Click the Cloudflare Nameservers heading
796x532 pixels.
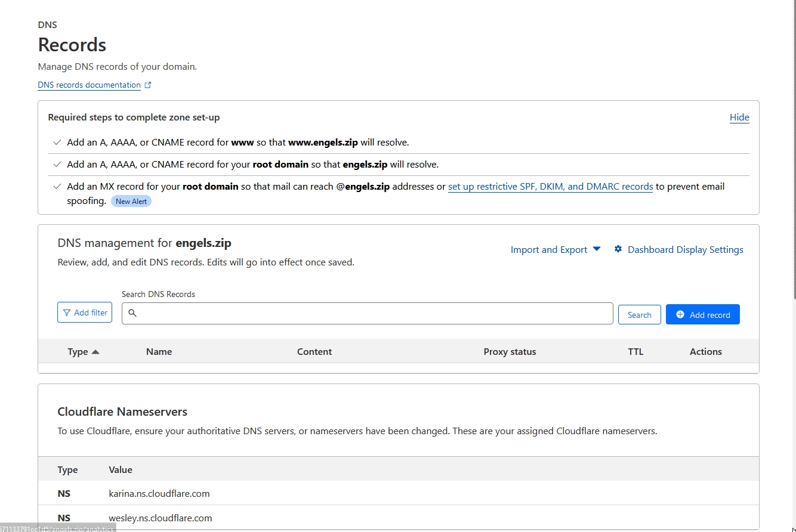(122, 412)
